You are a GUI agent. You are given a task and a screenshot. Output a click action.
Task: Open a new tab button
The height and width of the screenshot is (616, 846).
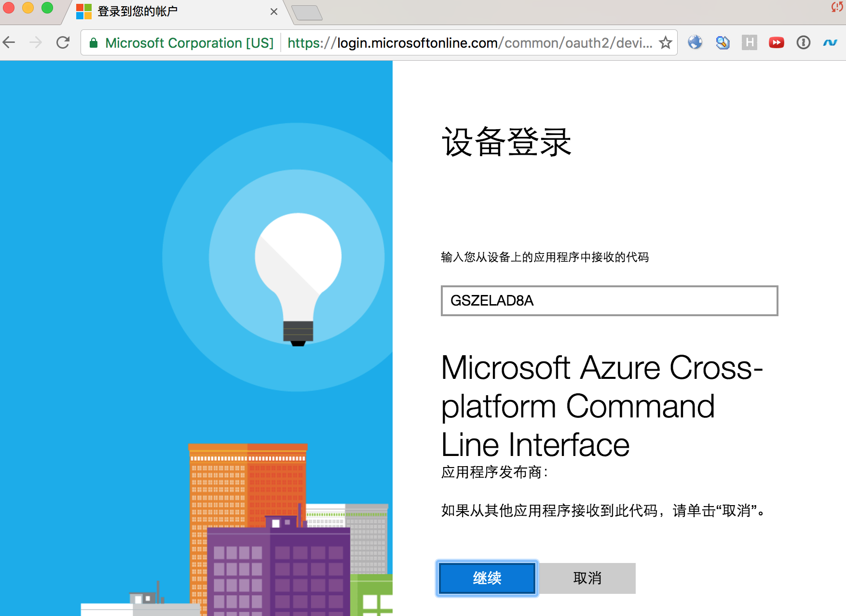(x=307, y=13)
